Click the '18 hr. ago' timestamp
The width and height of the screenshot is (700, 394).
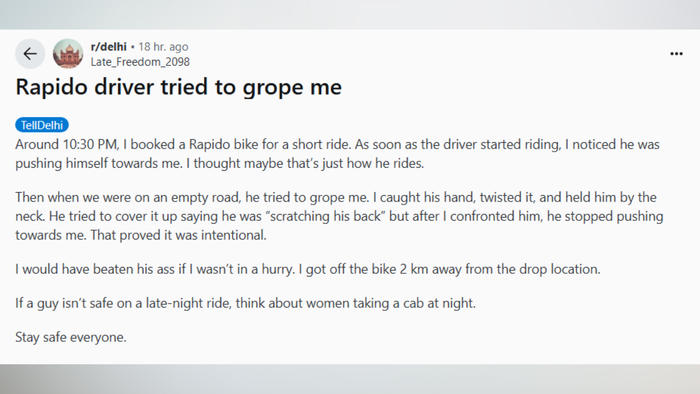(163, 46)
